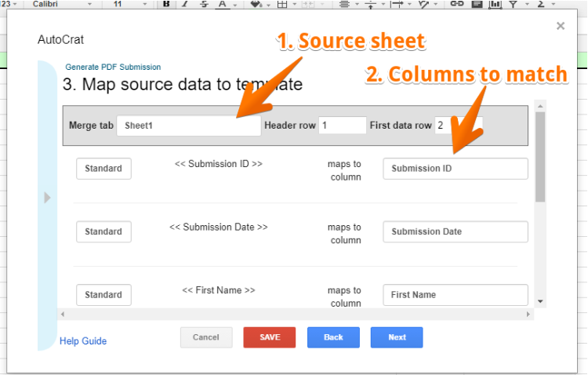The height and width of the screenshot is (375, 588).
Task: Open the fill color bucket tool
Action: [256, 4]
